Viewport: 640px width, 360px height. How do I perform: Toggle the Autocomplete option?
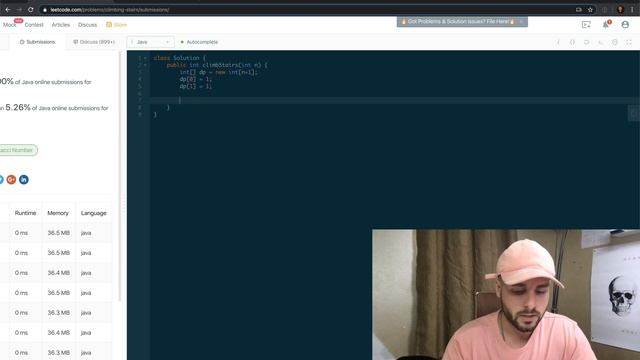(x=199, y=42)
